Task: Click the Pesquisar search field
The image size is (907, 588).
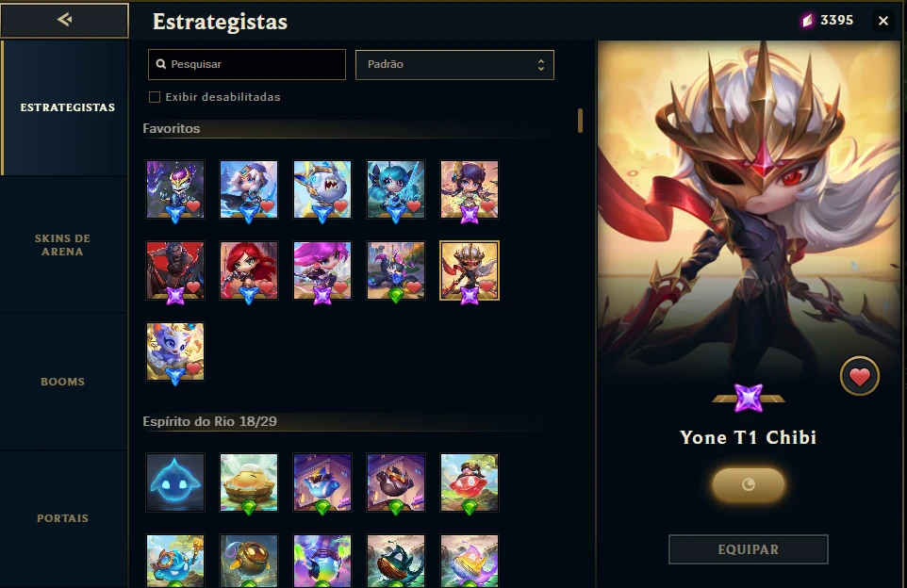Action: (x=247, y=64)
